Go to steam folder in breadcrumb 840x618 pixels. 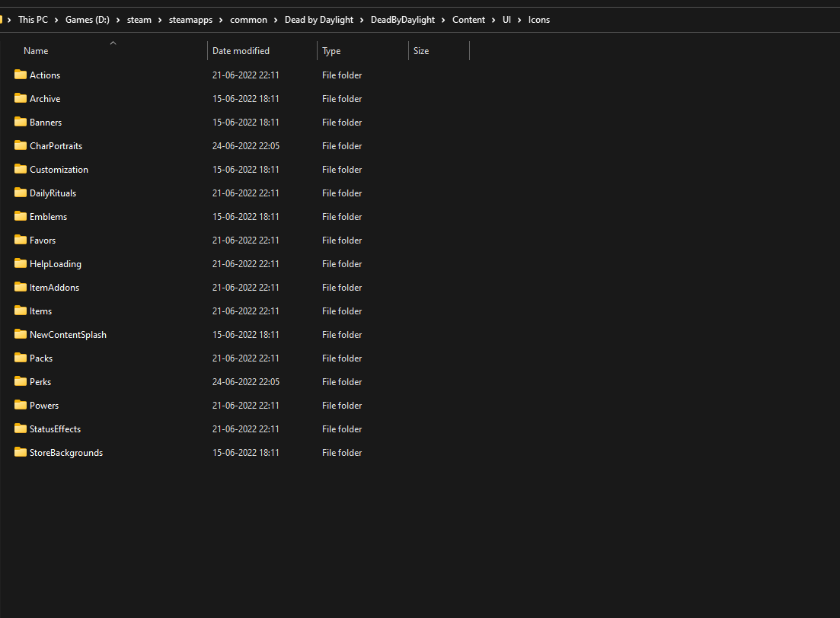point(139,20)
